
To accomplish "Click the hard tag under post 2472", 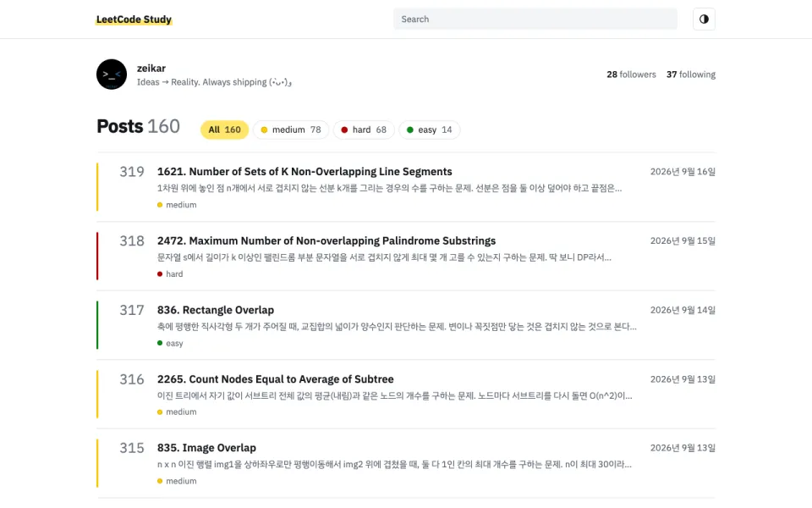I will [x=170, y=273].
